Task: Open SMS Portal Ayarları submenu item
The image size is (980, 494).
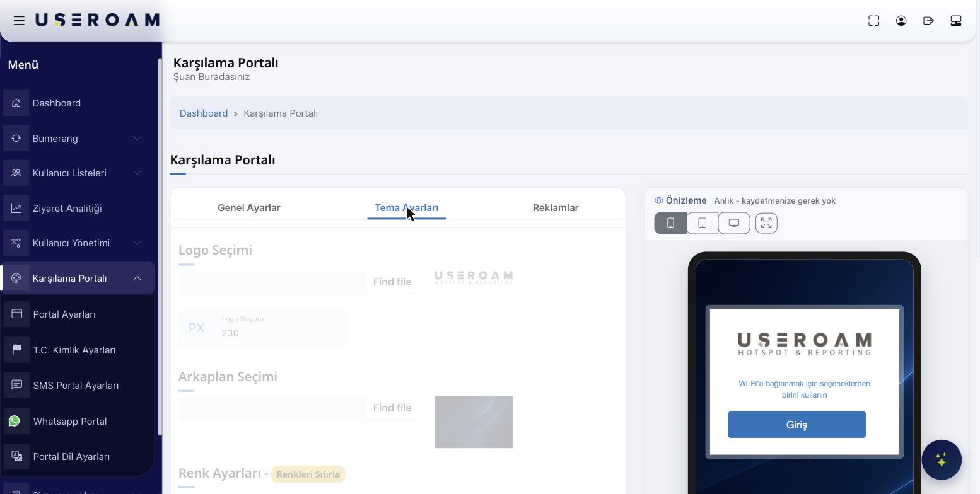Action: pos(76,385)
